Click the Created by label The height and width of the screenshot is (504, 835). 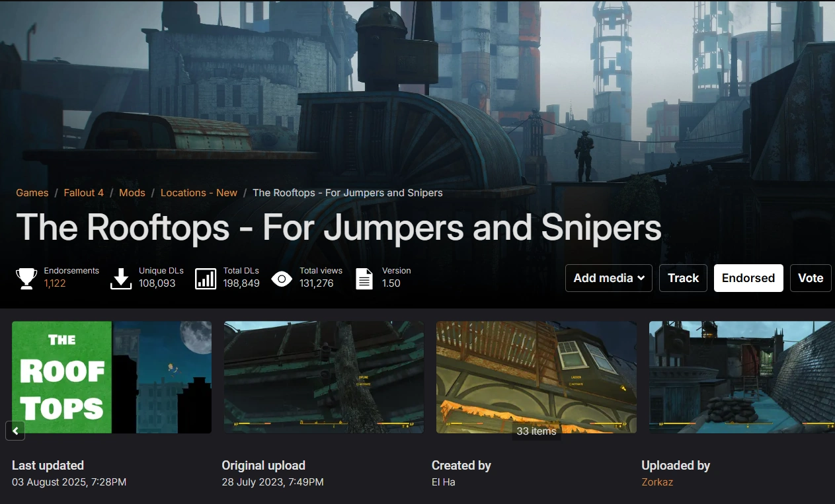click(x=461, y=466)
